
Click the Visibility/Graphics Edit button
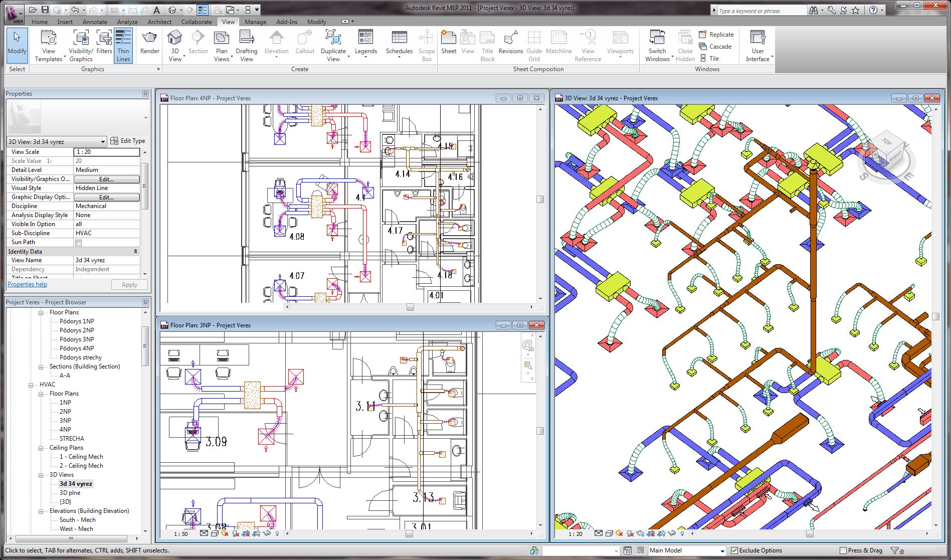(x=106, y=179)
